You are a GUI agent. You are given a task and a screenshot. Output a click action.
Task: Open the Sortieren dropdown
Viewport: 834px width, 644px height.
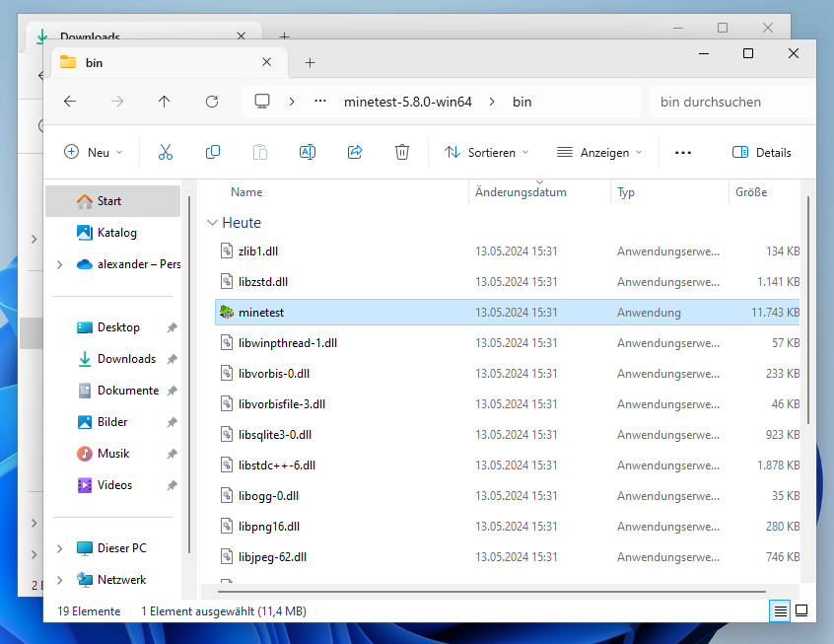pos(487,152)
